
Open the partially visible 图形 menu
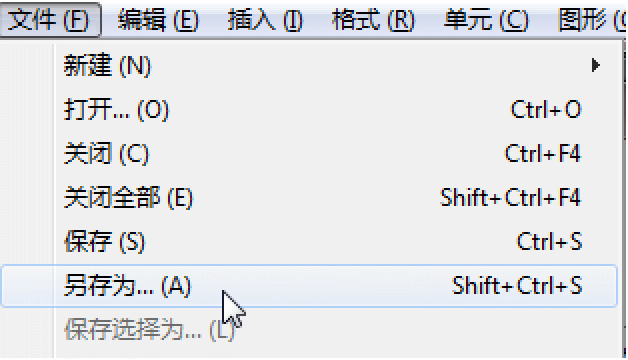(x=592, y=20)
